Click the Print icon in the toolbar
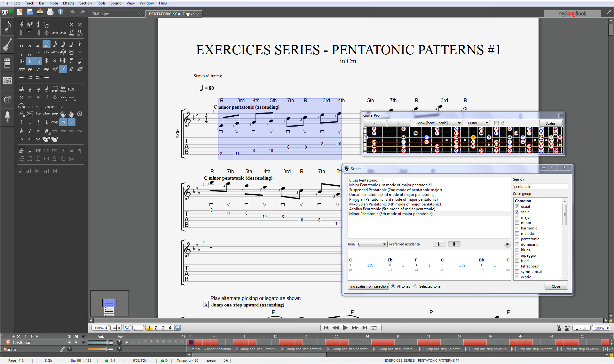This screenshot has height=364, width=614. pyautogui.click(x=50, y=12)
